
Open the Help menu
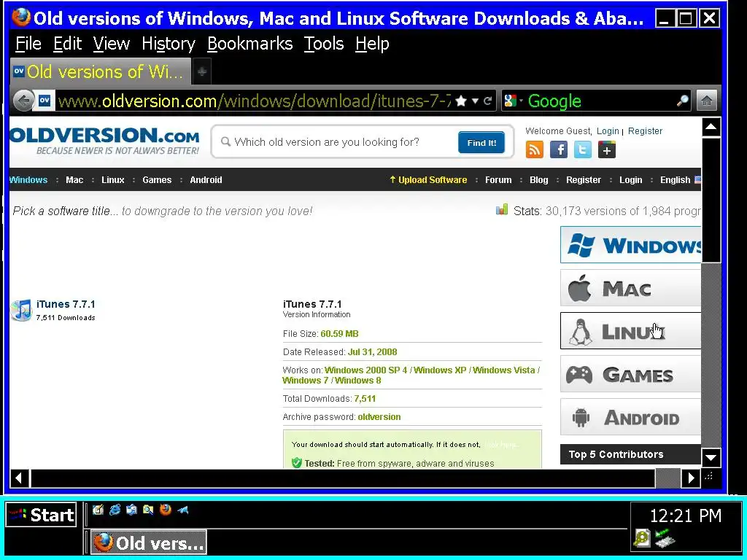tap(372, 44)
